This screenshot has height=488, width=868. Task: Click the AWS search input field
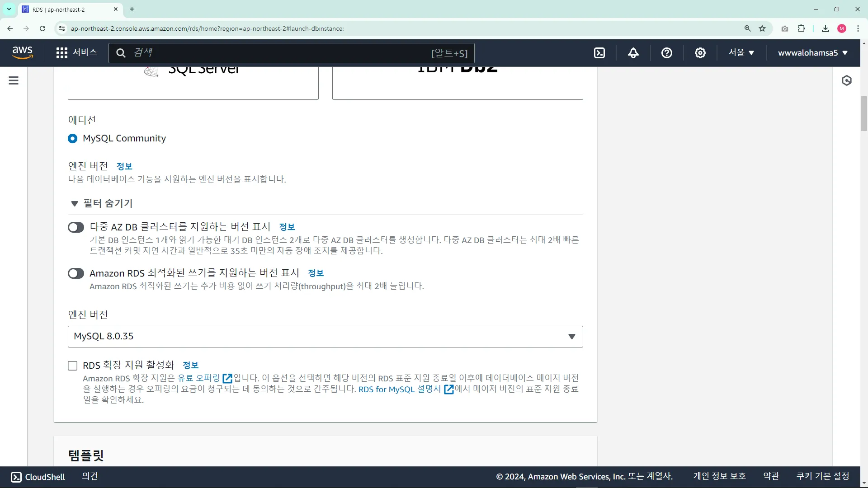pyautogui.click(x=280, y=53)
